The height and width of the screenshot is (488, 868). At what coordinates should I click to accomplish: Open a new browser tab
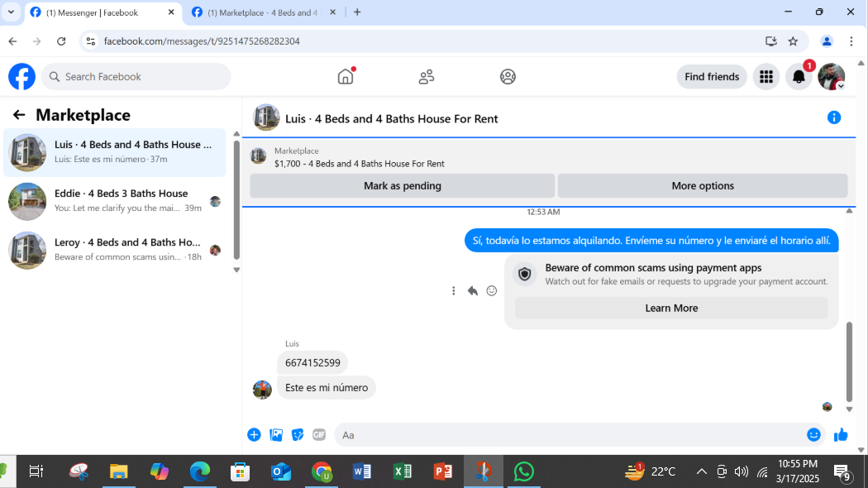[357, 12]
